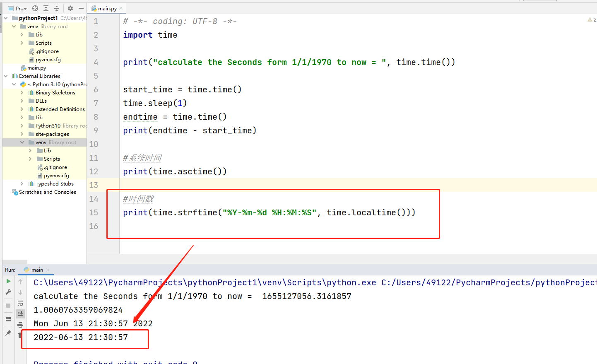Expand the Binary Skeletons node
Screen dimensions: 597x364
point(22,93)
